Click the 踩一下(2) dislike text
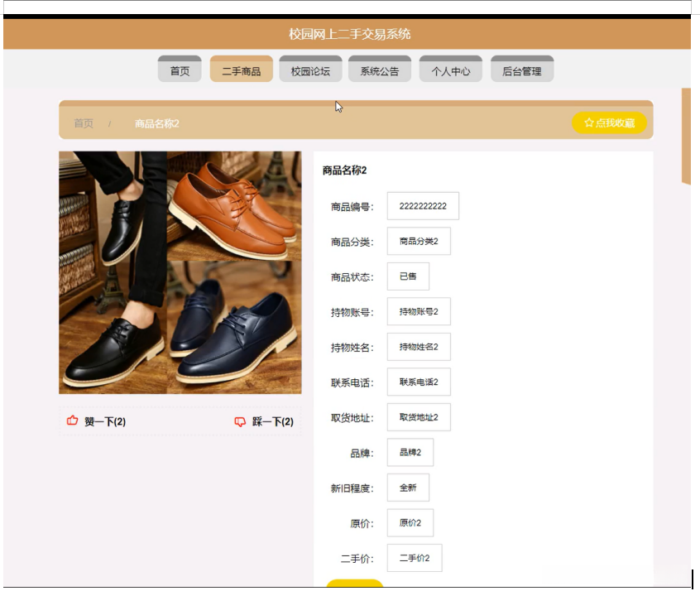 click(273, 421)
